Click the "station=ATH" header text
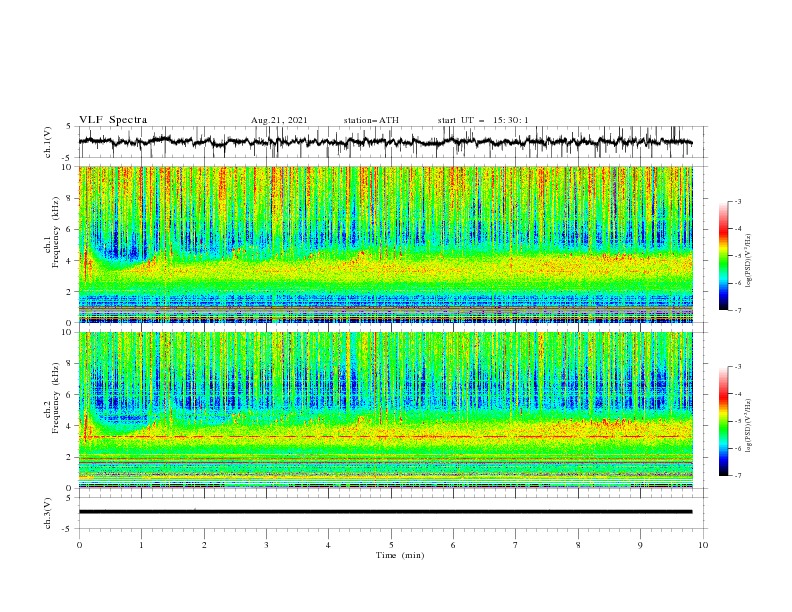Screen dimensions: 792x612 371,120
